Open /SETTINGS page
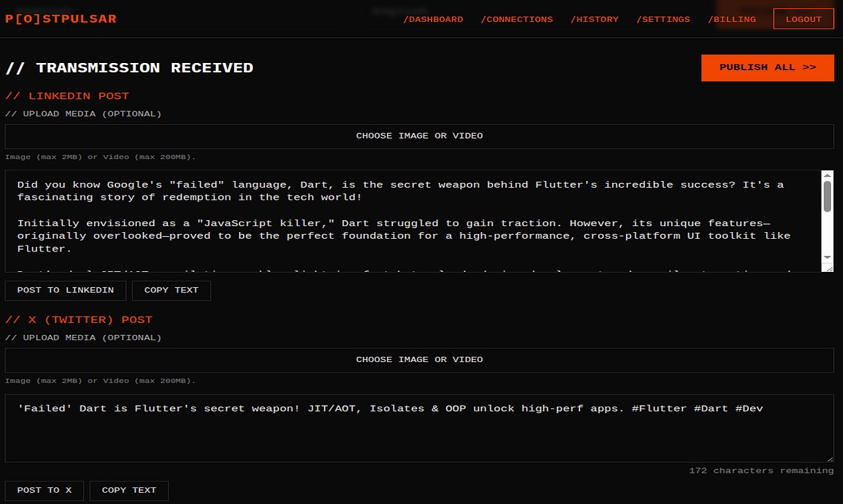Viewport: 843px width, 504px height. 663,19
